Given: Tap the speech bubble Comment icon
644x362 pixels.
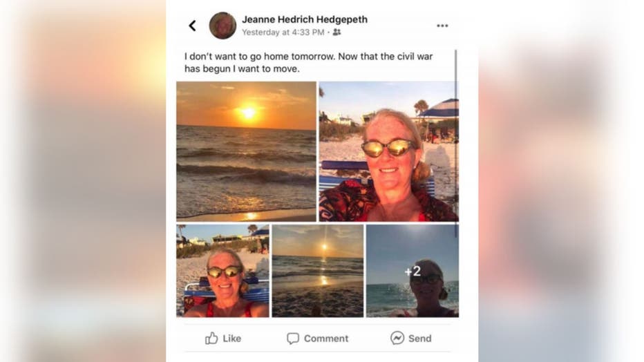Looking at the screenshot, I should click(x=293, y=339).
